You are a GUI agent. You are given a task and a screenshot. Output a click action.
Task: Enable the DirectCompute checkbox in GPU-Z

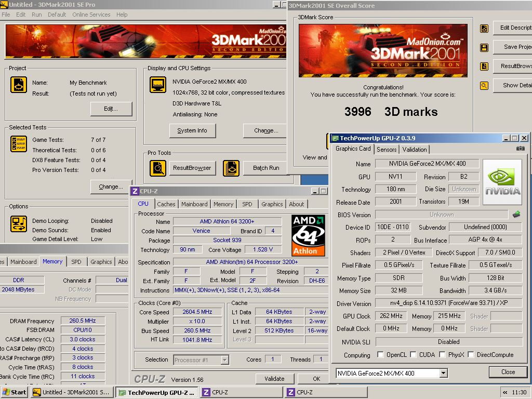(x=471, y=354)
